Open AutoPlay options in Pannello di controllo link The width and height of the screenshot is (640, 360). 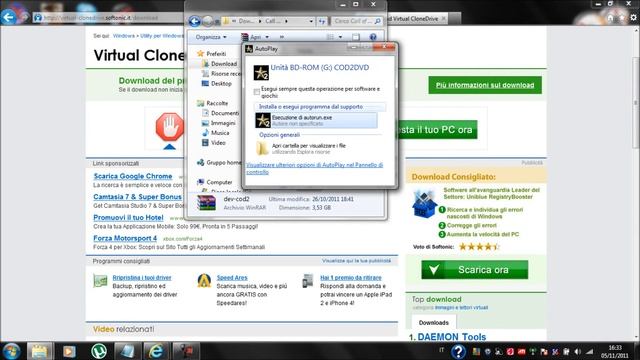[314, 169]
